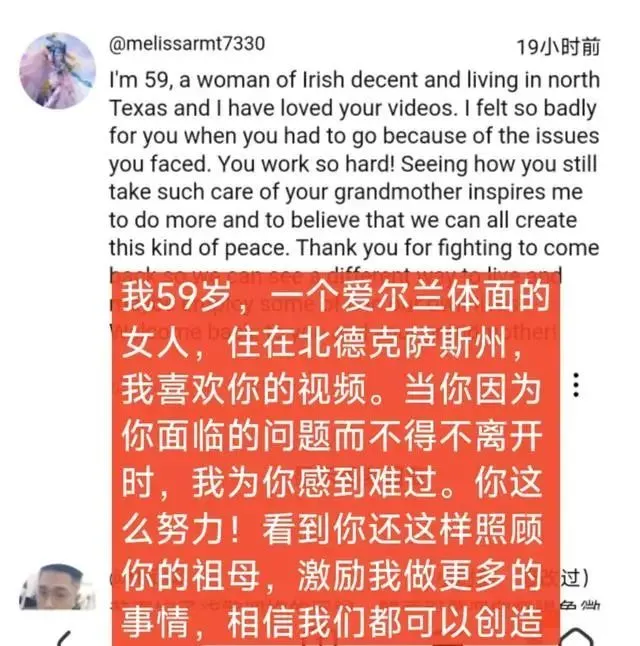Tap the text 'Thank you for fighting to come'
Image resolution: width=640 pixels, height=646 pixels.
pos(448,248)
